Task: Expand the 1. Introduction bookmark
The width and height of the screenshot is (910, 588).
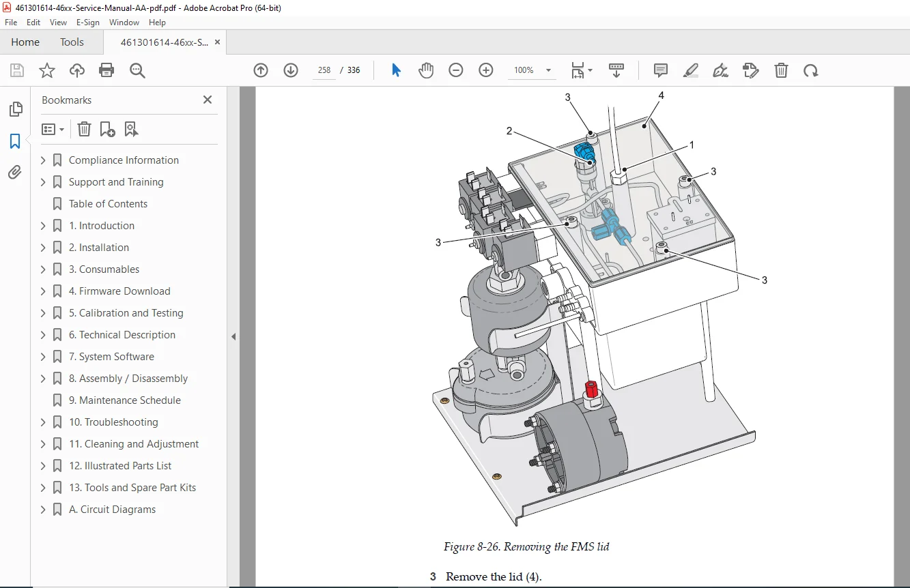Action: click(43, 226)
